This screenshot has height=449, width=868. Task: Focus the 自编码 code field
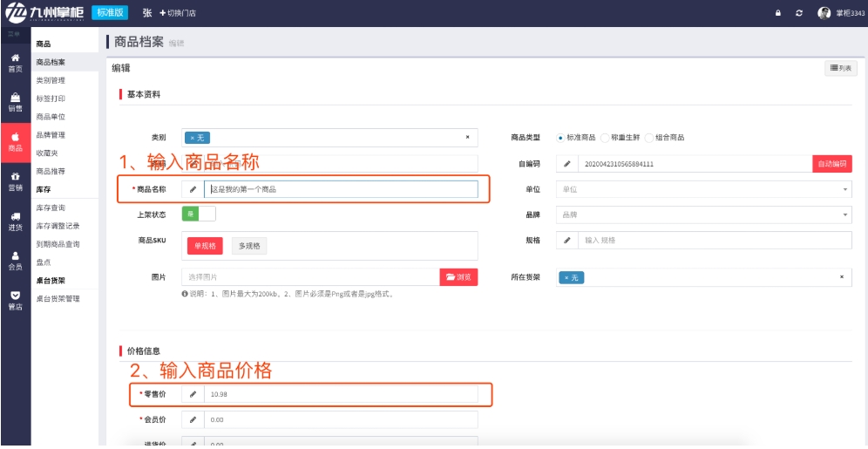coord(695,164)
